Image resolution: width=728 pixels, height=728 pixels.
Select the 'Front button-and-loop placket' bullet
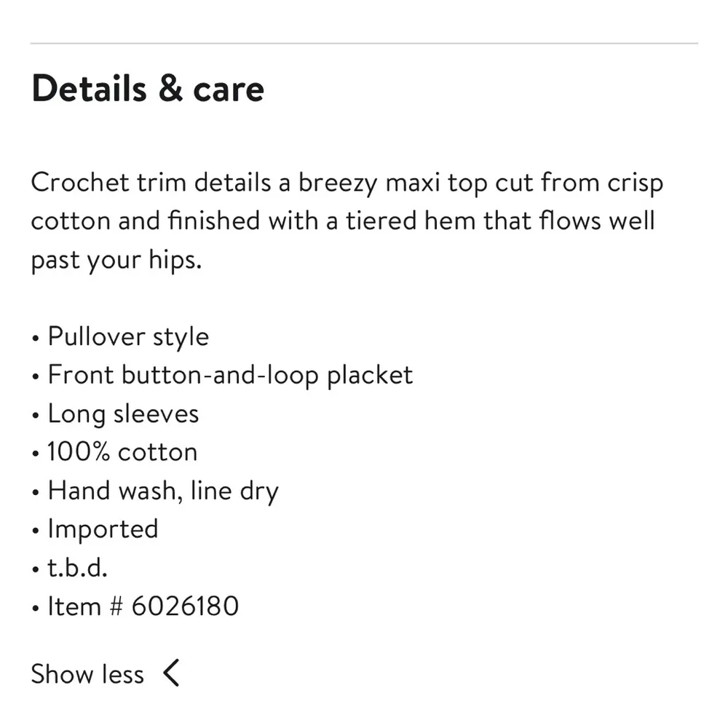[x=230, y=375]
